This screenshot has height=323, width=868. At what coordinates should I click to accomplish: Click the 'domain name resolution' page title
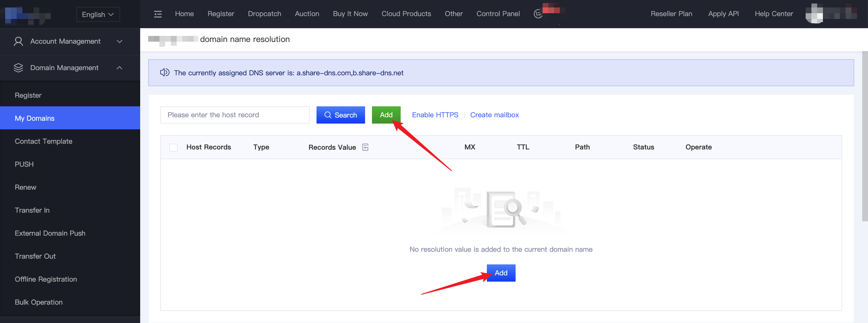(245, 39)
